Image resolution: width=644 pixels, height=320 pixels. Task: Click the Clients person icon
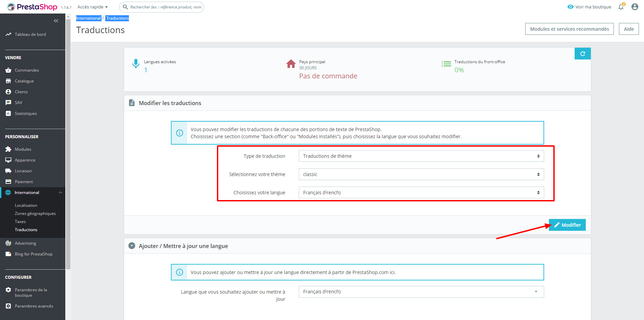pos(8,92)
